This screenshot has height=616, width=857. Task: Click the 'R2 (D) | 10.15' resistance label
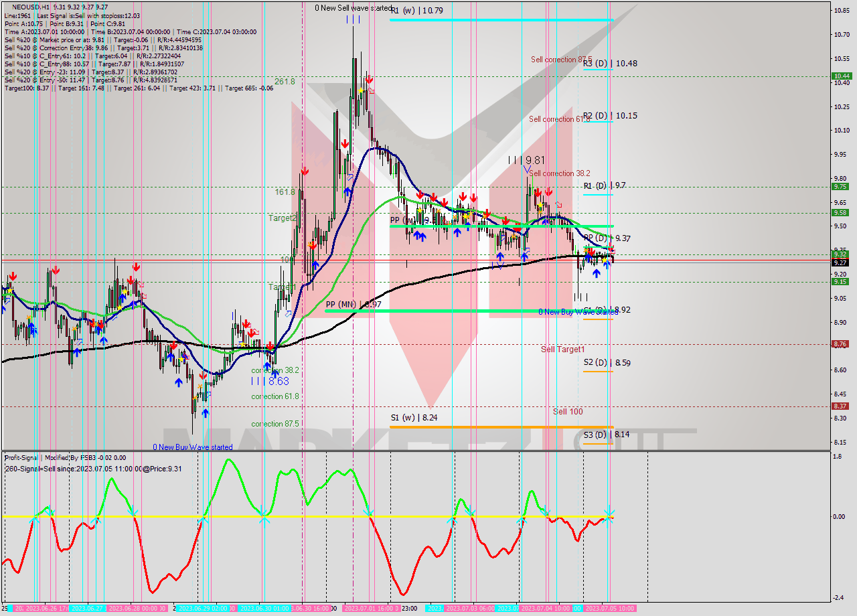pyautogui.click(x=610, y=116)
